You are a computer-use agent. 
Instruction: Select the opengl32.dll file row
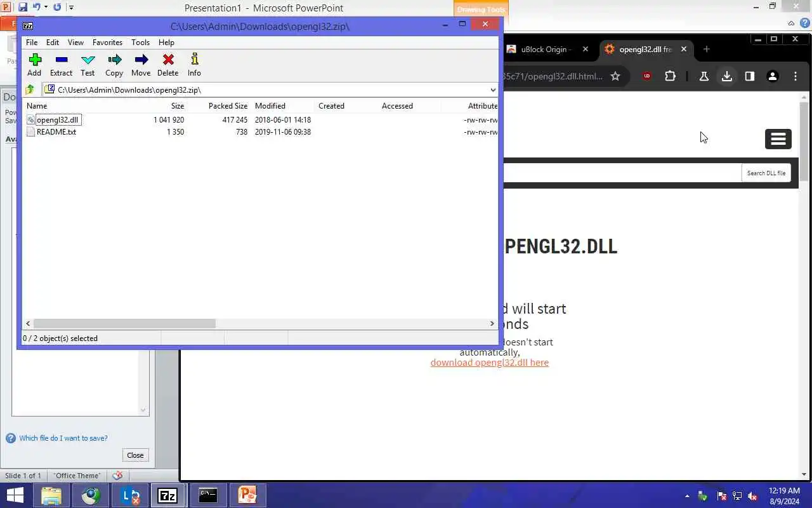[261, 119]
